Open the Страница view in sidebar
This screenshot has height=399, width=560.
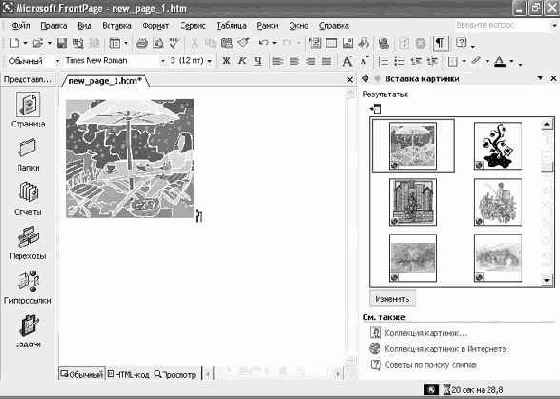tap(28, 109)
